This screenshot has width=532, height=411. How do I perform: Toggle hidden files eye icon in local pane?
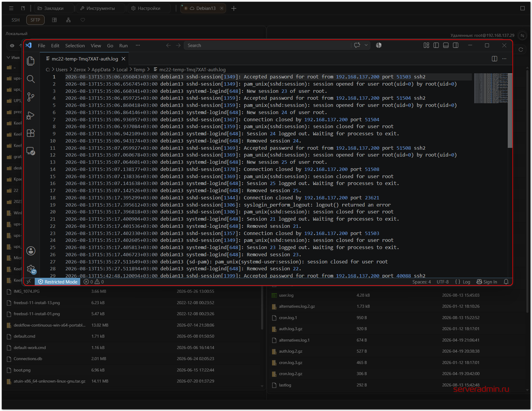pyautogui.click(x=12, y=46)
